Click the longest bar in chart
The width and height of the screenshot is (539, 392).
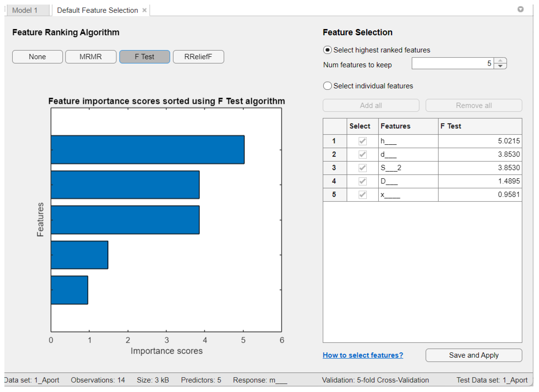147,150
